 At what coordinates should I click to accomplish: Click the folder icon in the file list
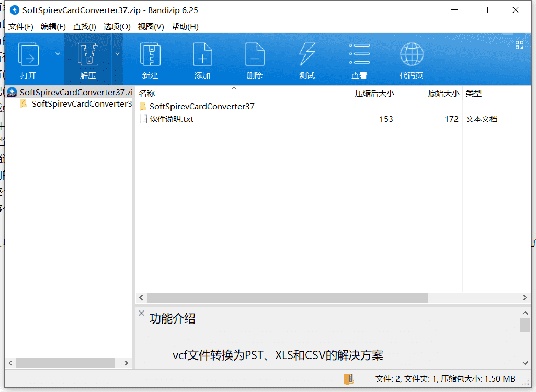(x=143, y=106)
